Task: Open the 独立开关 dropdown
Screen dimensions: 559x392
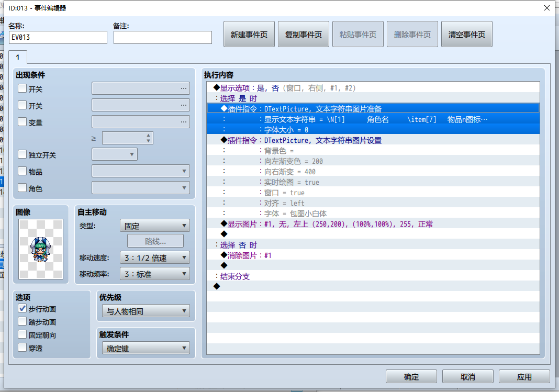Action: tap(115, 154)
